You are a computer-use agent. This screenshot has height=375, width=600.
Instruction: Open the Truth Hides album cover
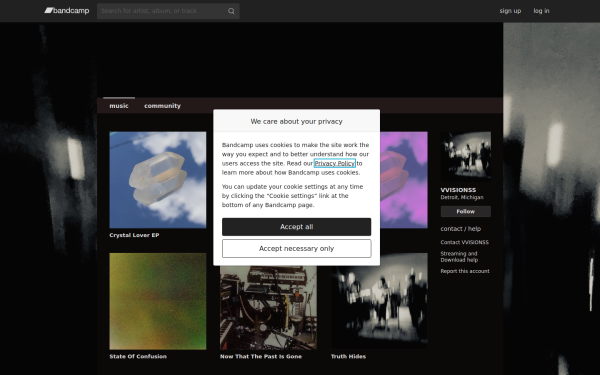379,301
